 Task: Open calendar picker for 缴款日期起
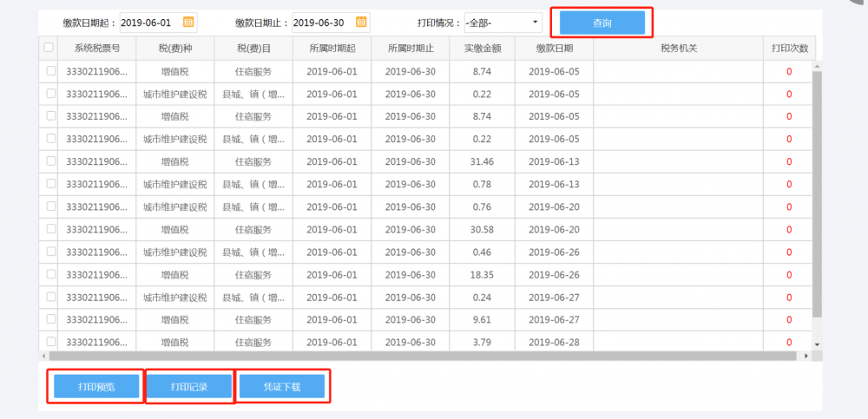(x=188, y=22)
